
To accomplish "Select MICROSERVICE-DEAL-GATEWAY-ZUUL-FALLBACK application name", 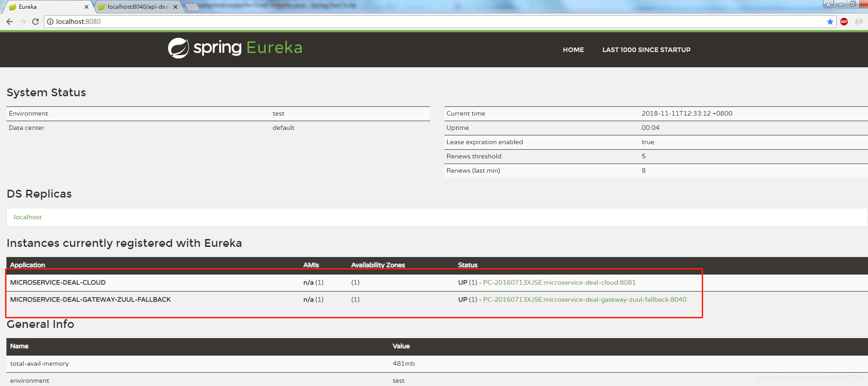I will coord(90,299).
